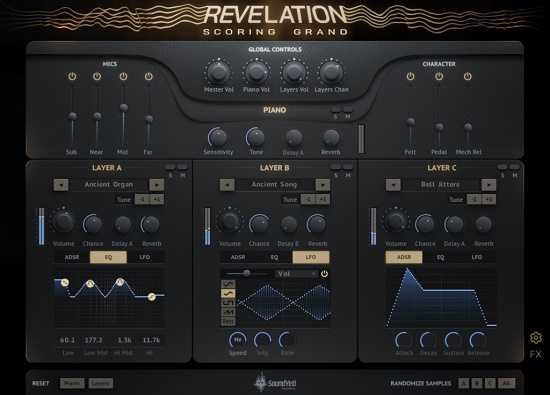This screenshot has width=550, height=395.
Task: Open the Ancient Song sample menu
Action: (x=275, y=185)
